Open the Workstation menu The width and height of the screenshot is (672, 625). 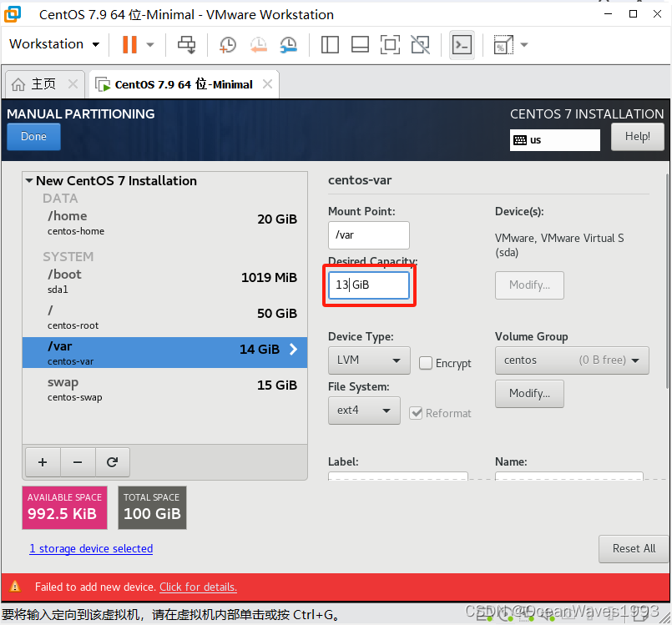[54, 44]
